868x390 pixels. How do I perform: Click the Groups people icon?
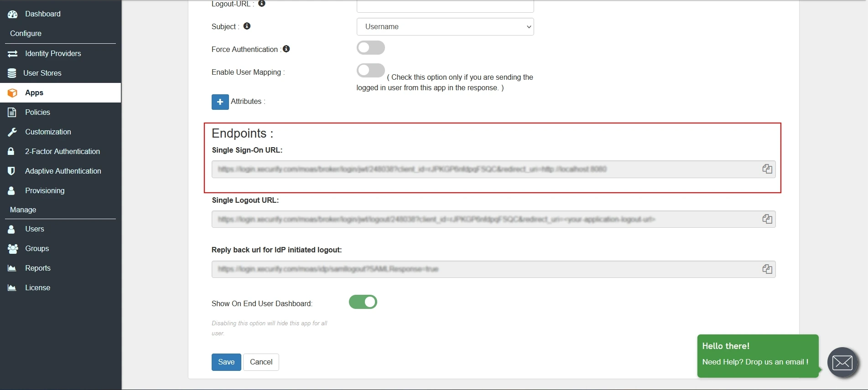tap(13, 249)
